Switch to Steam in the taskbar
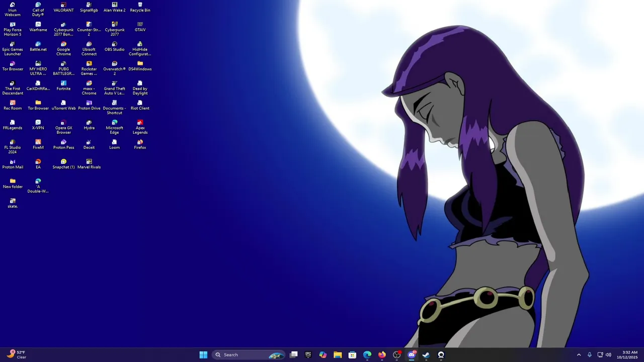Screen dimensions: 644x362 coord(426,355)
